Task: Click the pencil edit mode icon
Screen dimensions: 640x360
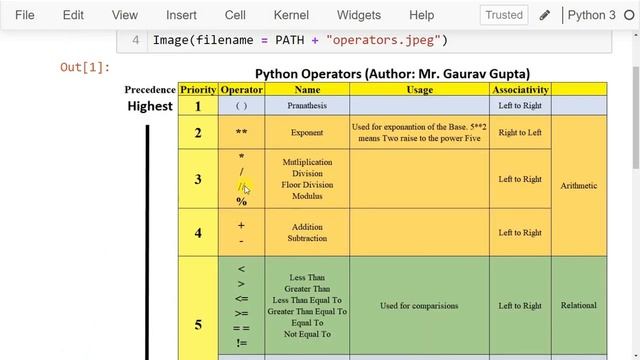Action: point(544,16)
